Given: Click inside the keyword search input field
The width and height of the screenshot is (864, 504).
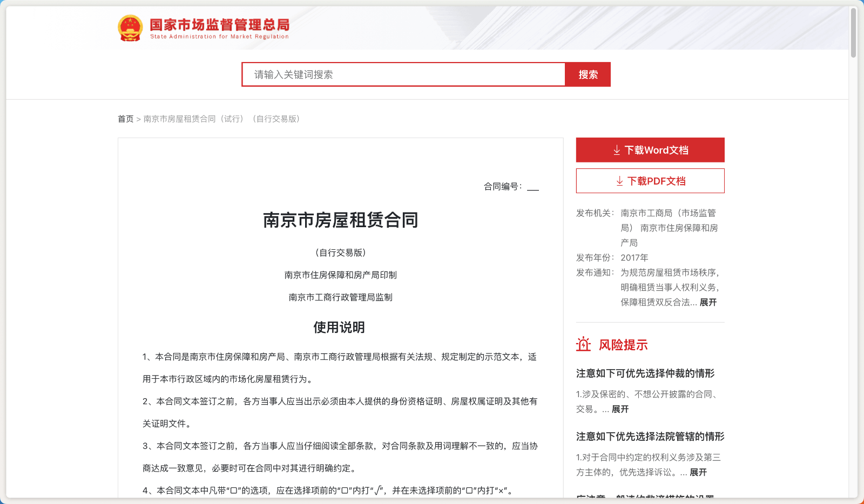Looking at the screenshot, I should pos(404,74).
